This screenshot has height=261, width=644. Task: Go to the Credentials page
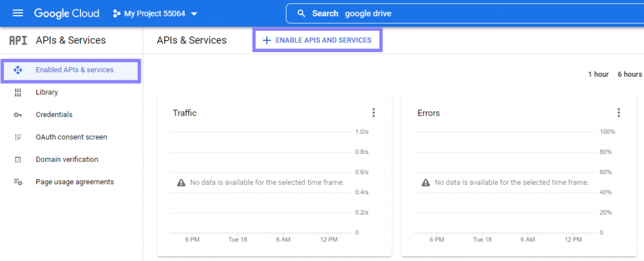pos(54,114)
